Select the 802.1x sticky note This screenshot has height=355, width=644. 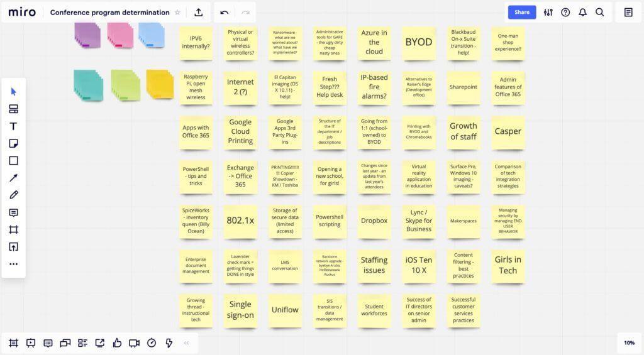coord(240,221)
